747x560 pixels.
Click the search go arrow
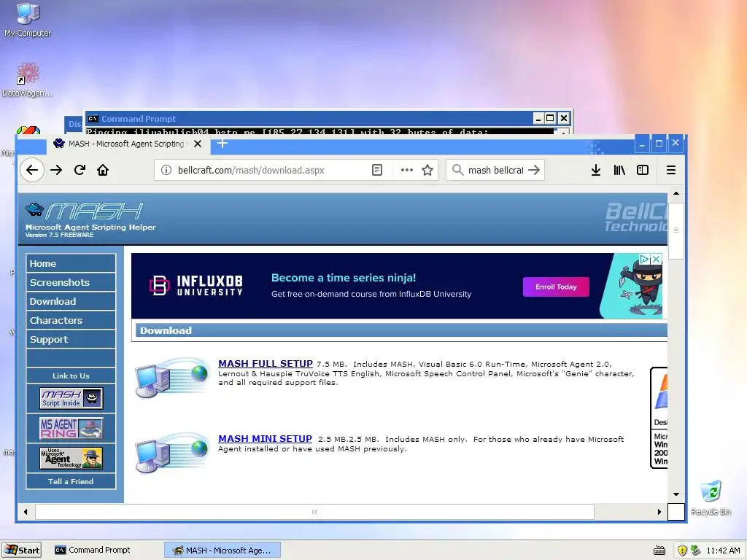coord(535,170)
